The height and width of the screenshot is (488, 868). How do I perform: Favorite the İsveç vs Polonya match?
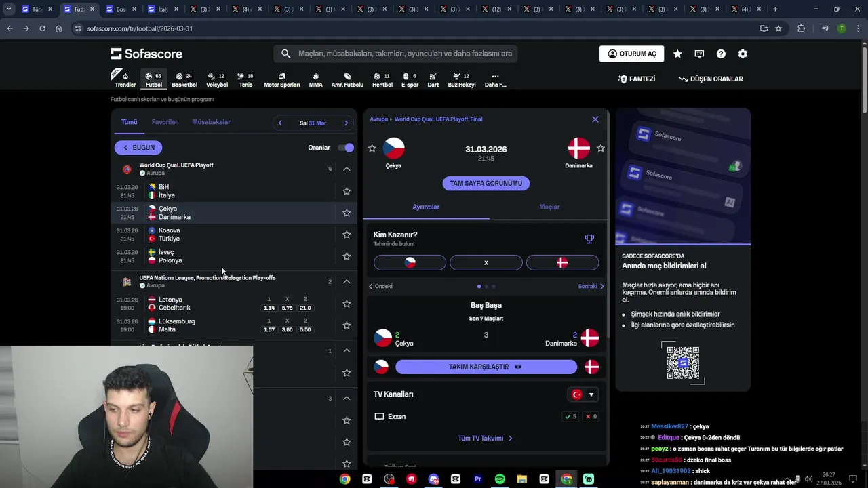coord(347,256)
